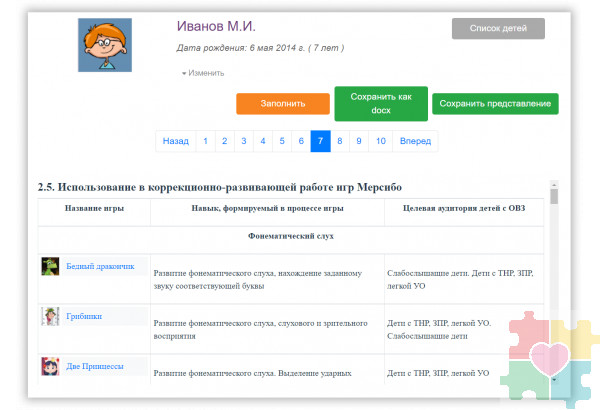Click Сохранить представление button

[495, 103]
